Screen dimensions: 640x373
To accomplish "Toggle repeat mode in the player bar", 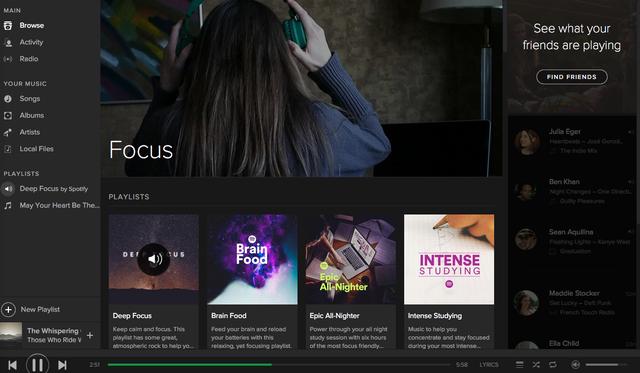I will (x=553, y=364).
